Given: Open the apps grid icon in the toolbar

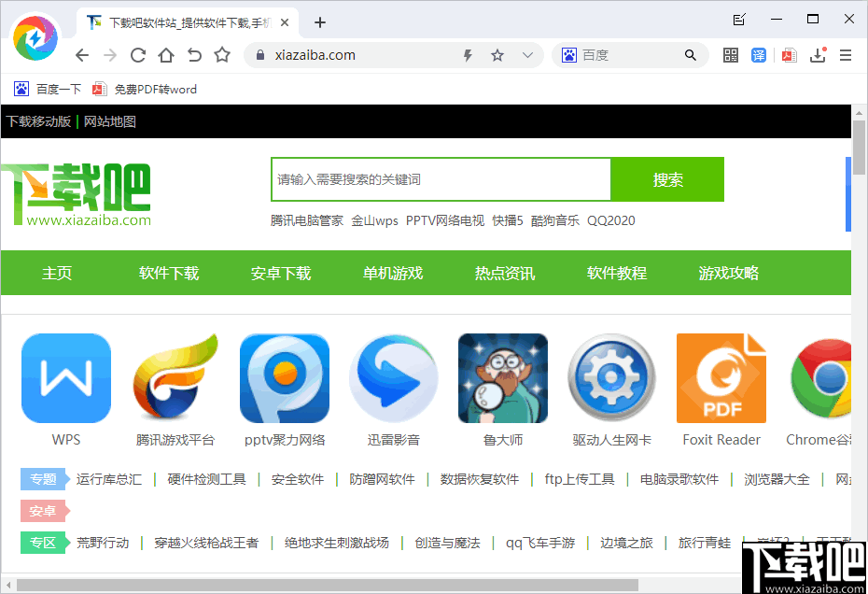Looking at the screenshot, I should click(x=731, y=55).
